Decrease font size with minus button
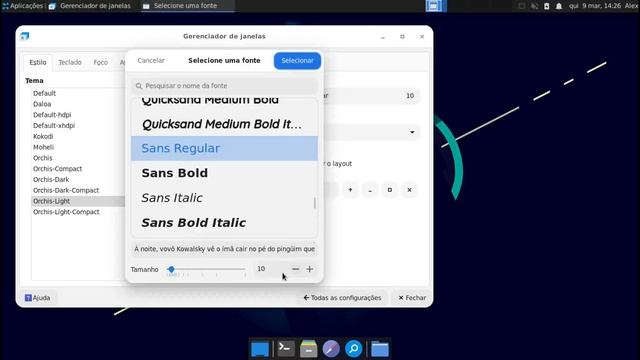The height and width of the screenshot is (360, 640). coord(296,269)
